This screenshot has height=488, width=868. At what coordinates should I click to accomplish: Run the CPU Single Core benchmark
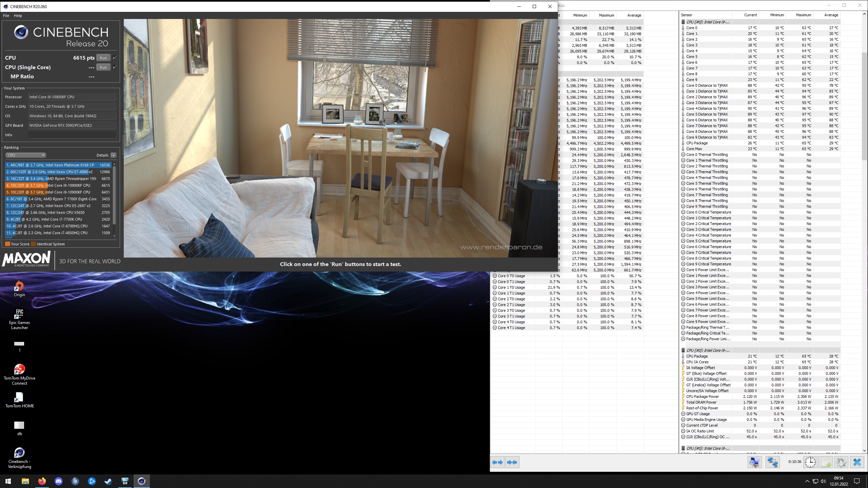point(103,67)
